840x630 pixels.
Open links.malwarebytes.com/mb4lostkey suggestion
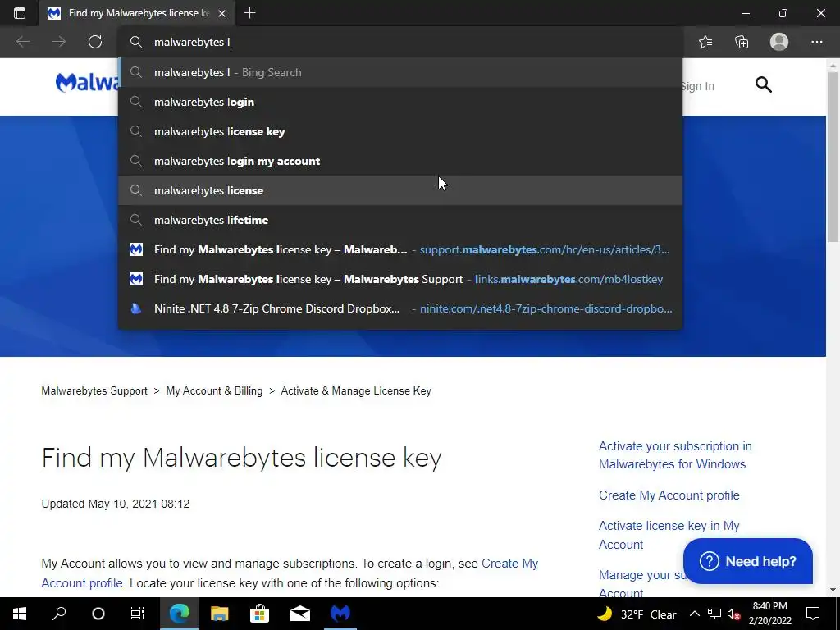pos(400,279)
